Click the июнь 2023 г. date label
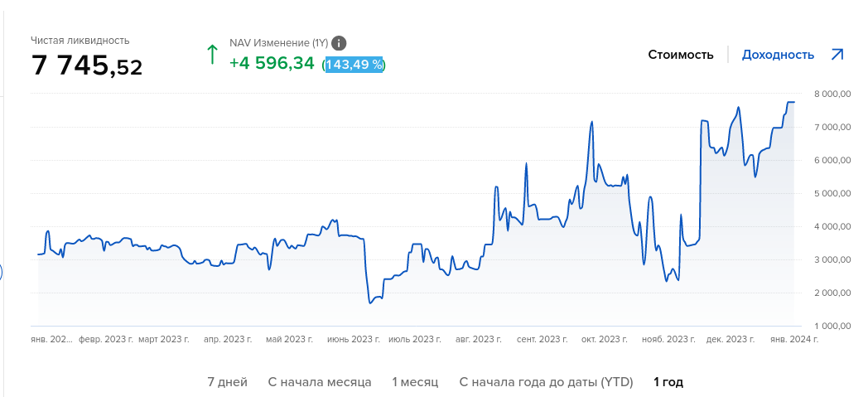Image resolution: width=868 pixels, height=397 pixels. 353,339
